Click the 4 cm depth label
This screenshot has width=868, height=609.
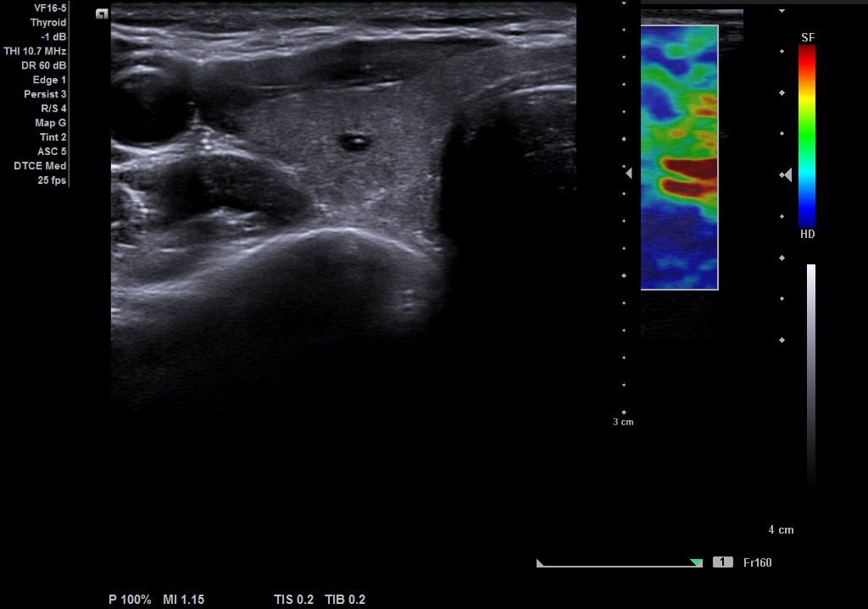coord(781,530)
